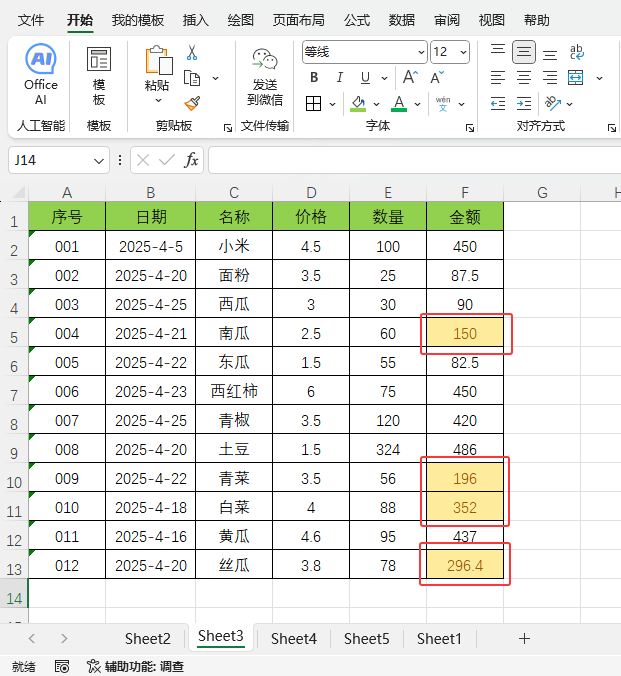The image size is (621, 676).
Task: Select cell containing 西红柿
Action: [x=234, y=391]
